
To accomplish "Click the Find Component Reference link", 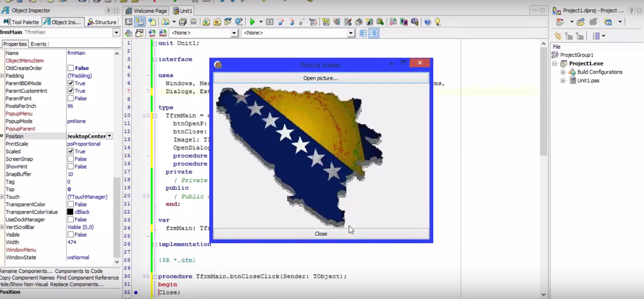I will click(x=87, y=278).
